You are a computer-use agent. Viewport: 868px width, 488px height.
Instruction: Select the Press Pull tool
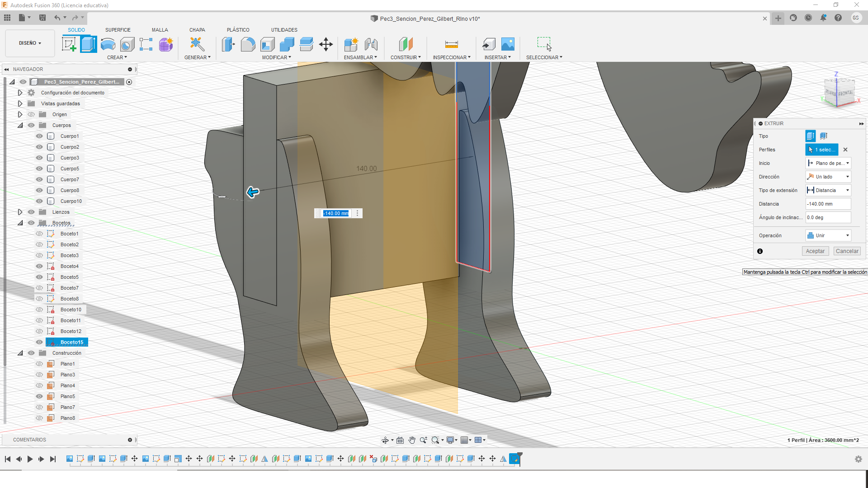click(x=229, y=44)
